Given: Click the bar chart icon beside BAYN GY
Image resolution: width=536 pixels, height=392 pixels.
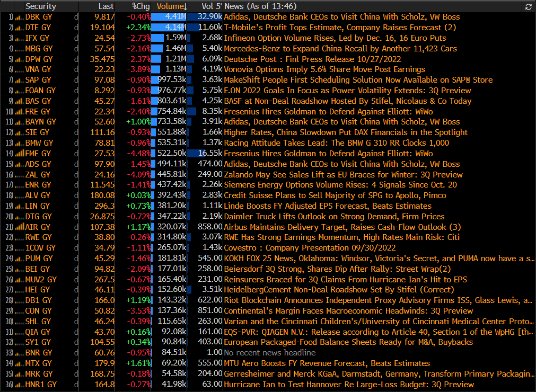Looking at the screenshot, I should [x=19, y=122].
